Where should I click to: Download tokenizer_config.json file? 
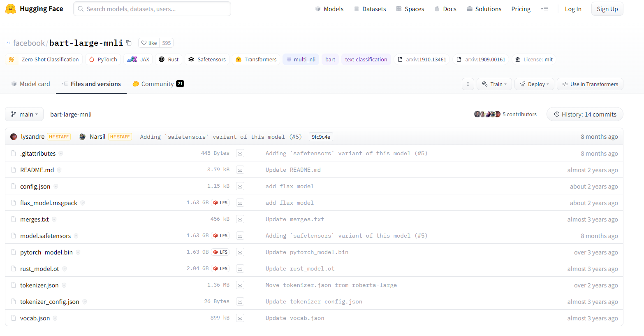click(x=240, y=301)
